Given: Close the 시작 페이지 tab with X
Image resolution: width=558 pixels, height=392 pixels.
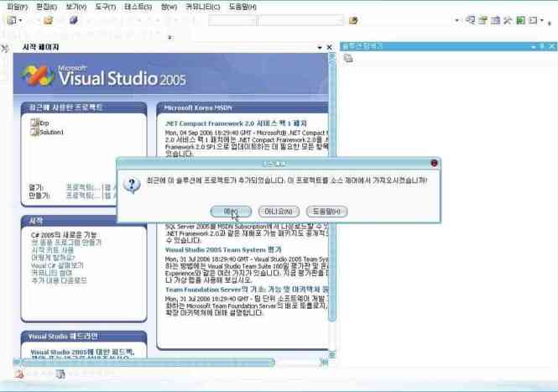Looking at the screenshot, I should pos(330,47).
